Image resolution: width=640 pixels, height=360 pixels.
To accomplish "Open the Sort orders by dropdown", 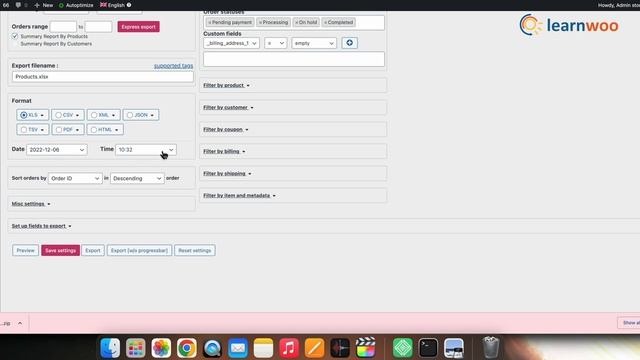I will tap(75, 178).
